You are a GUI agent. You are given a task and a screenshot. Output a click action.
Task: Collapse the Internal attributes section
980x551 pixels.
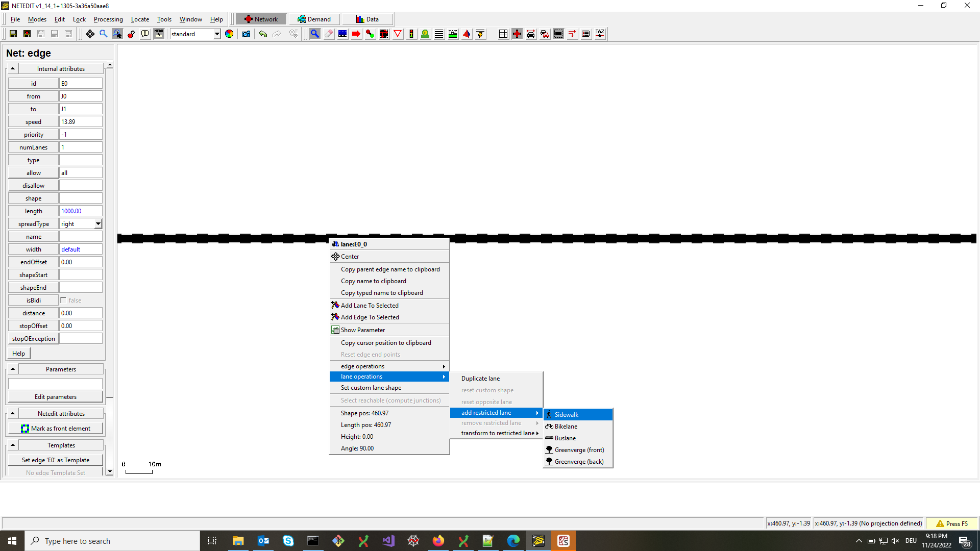(x=13, y=68)
